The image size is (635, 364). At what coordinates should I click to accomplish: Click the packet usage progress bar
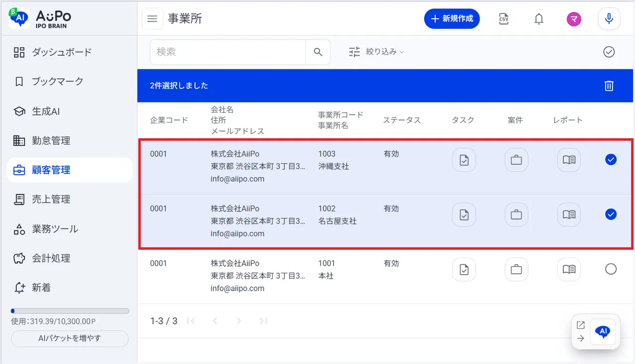point(70,311)
